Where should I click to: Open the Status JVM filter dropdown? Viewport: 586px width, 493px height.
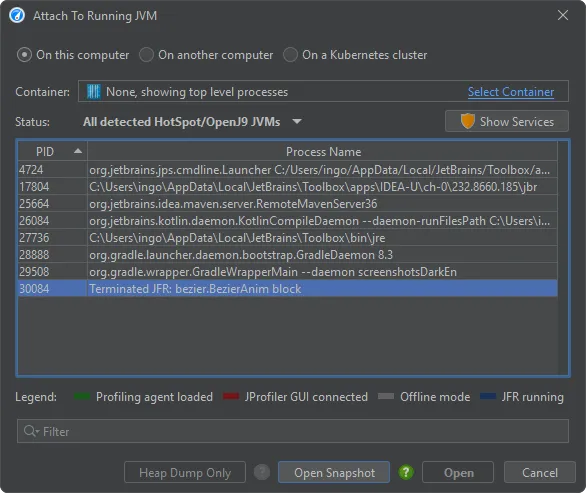coord(192,122)
